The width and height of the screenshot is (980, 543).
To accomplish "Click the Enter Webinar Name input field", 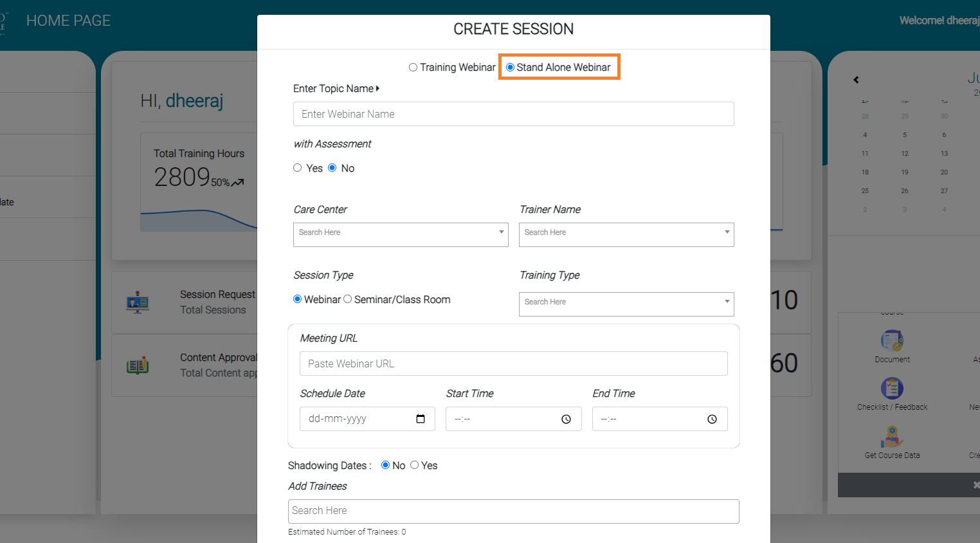I will tap(513, 114).
